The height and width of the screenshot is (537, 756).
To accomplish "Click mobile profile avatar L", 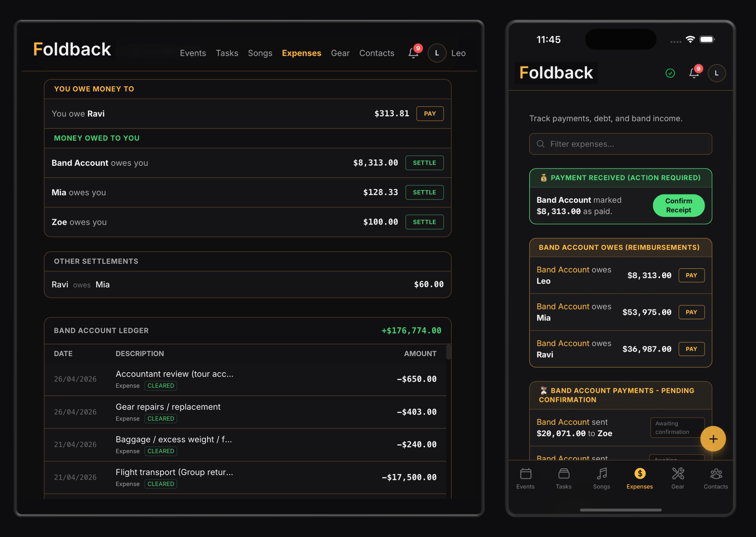I will click(x=717, y=73).
